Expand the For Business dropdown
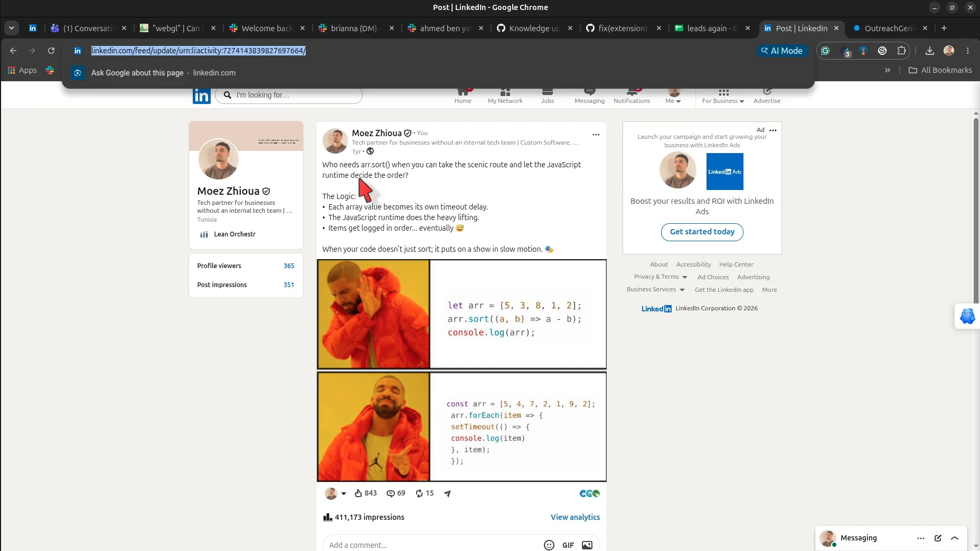This screenshot has width=980, height=551. click(723, 96)
